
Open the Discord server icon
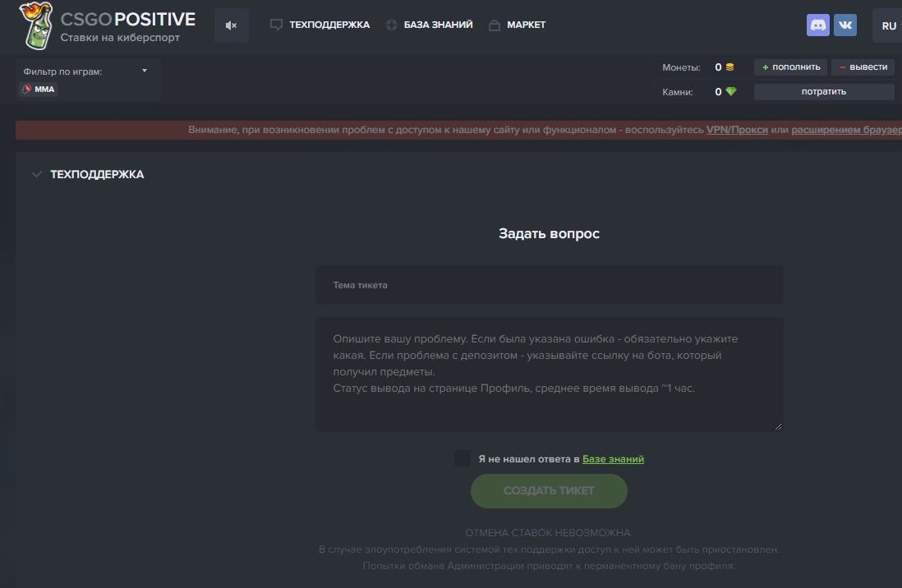point(818,25)
